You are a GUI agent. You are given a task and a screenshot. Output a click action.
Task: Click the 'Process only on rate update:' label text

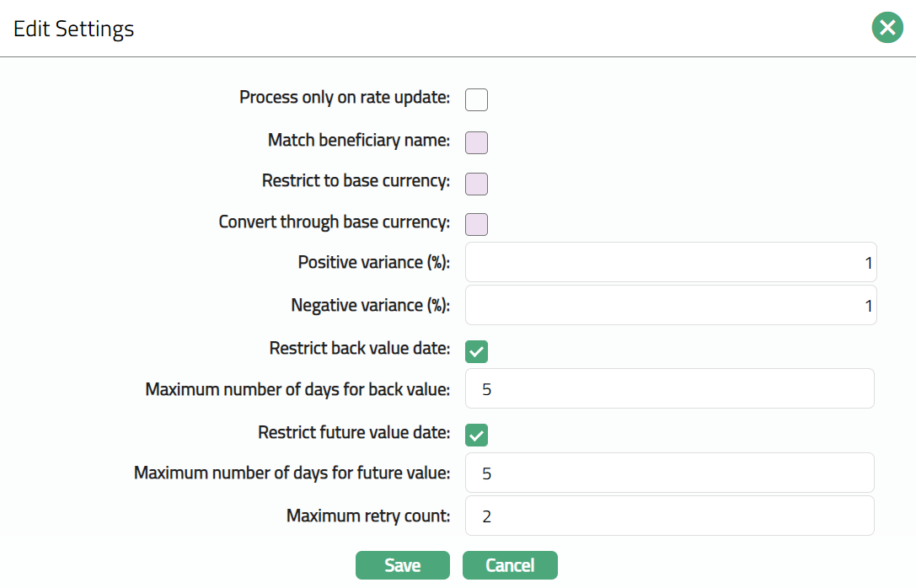point(345,98)
